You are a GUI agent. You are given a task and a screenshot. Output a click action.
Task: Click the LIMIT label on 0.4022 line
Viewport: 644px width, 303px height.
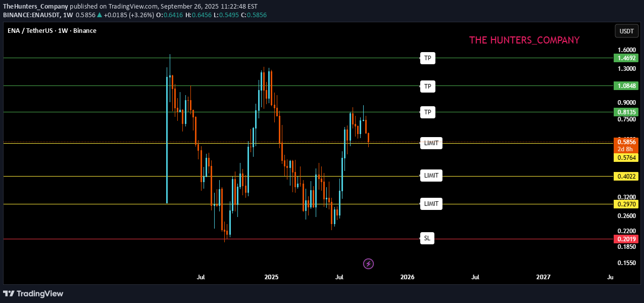[431, 176]
